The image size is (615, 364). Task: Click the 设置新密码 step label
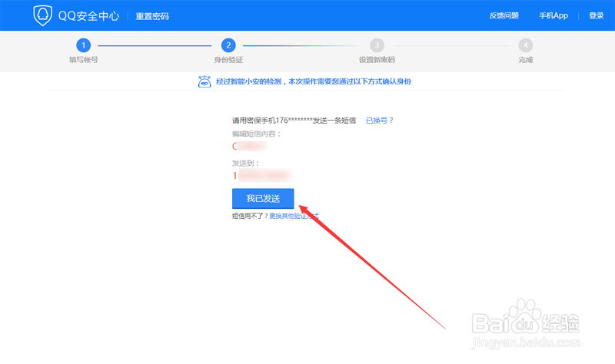(x=377, y=60)
